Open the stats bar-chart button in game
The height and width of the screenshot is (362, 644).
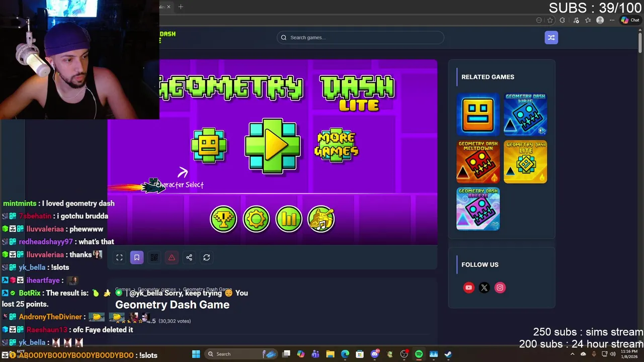(289, 219)
